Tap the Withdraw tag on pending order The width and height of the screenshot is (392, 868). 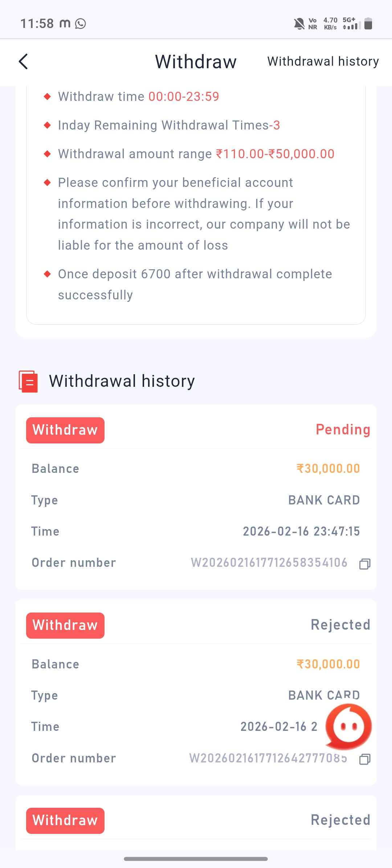point(65,430)
